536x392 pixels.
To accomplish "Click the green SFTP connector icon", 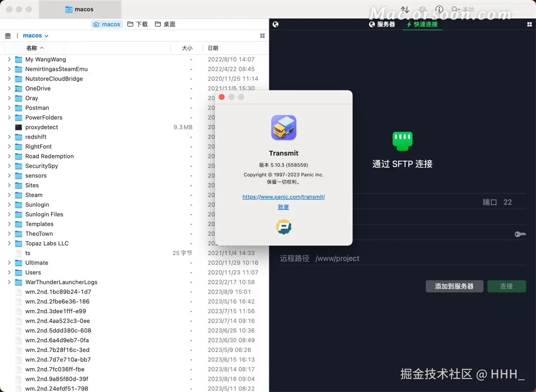I will tap(402, 141).
